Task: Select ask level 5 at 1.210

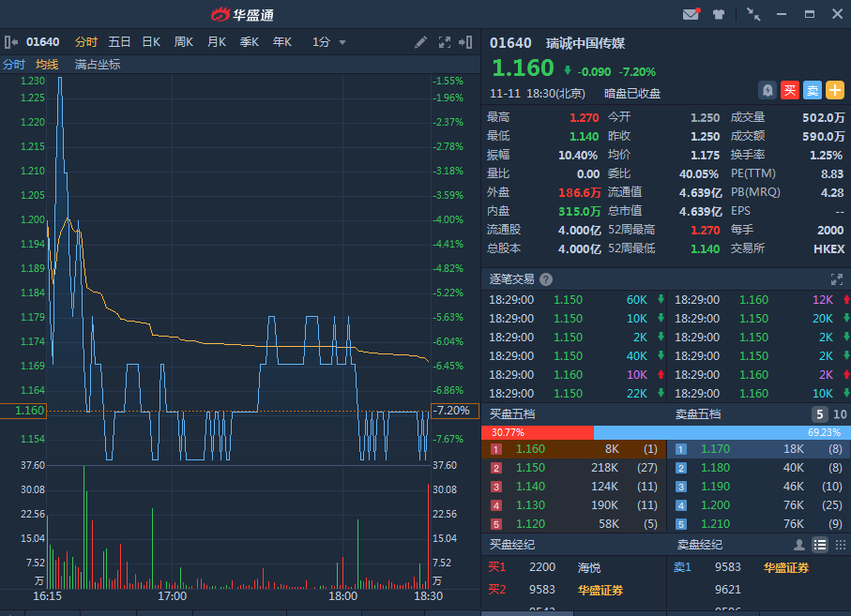Action: [x=759, y=524]
